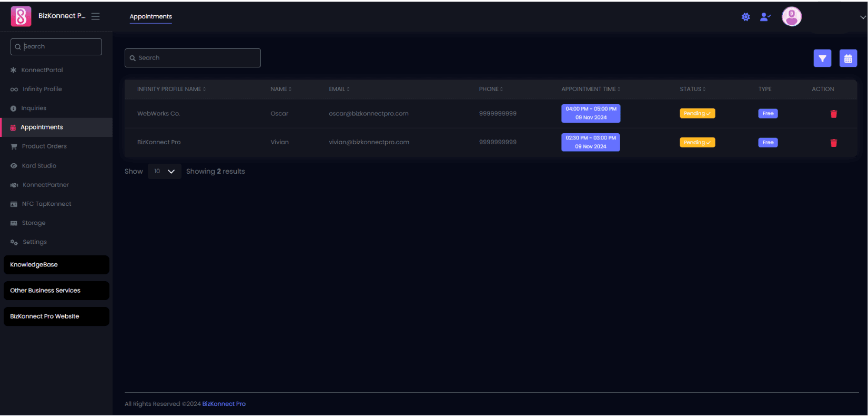Click Free type badge for WebWorks Co.
The image size is (868, 417).
(768, 114)
